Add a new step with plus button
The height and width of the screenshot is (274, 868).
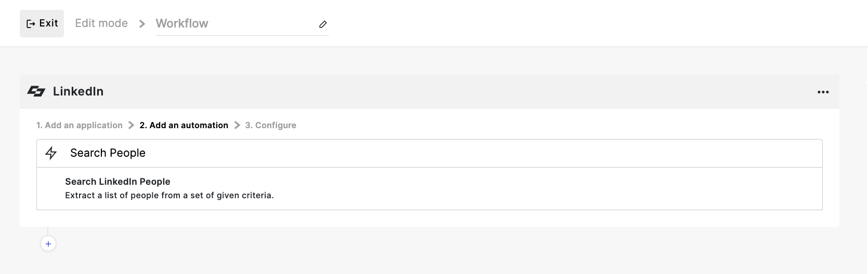click(x=48, y=243)
